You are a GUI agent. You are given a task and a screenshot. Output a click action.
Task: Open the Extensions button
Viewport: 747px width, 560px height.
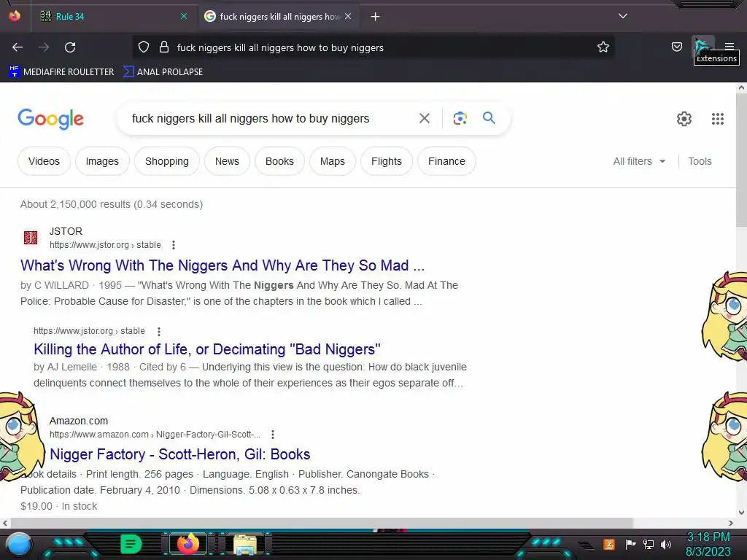click(x=703, y=47)
